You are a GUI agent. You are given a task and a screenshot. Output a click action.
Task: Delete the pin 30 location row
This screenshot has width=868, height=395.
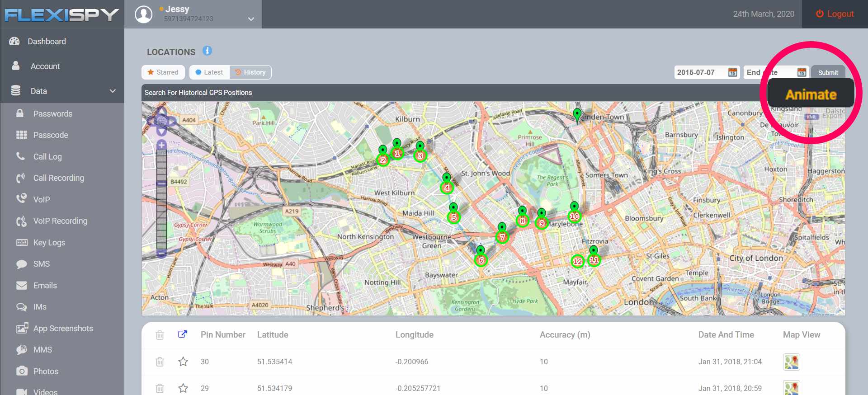pos(160,362)
